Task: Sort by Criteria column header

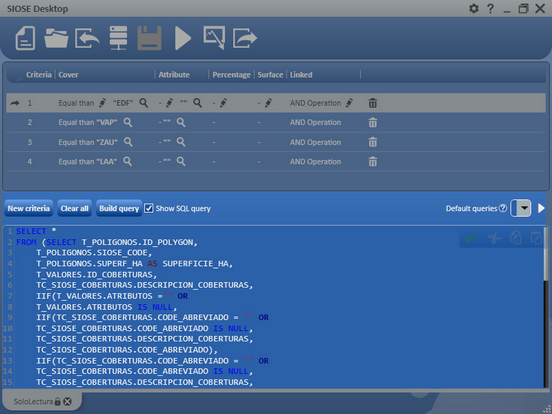Action: click(39, 75)
